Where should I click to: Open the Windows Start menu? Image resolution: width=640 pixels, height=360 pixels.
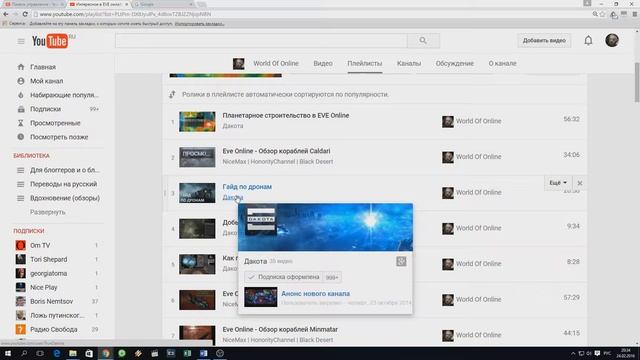tap(8, 353)
